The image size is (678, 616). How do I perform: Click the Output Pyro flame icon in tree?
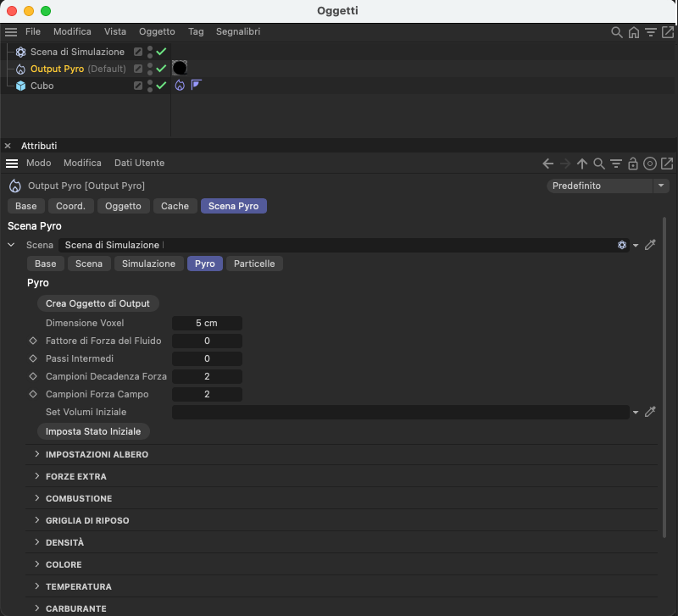pyautogui.click(x=20, y=69)
